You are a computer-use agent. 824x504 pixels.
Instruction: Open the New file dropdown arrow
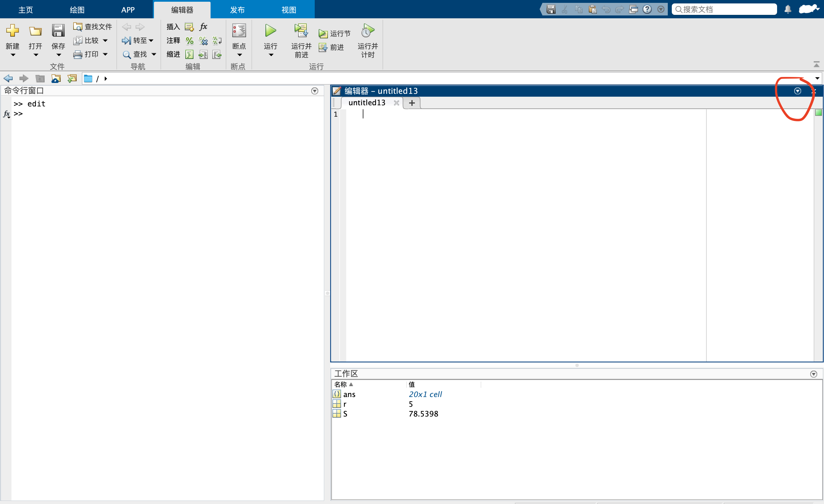point(13,55)
